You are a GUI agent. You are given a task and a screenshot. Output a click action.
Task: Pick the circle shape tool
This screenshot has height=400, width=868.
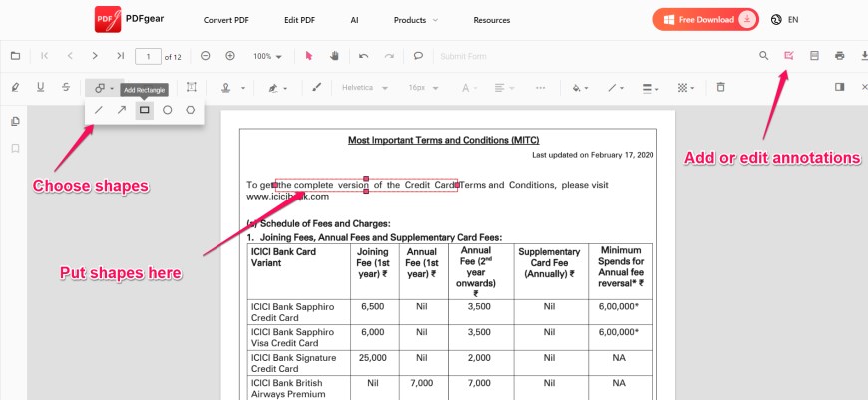click(167, 110)
